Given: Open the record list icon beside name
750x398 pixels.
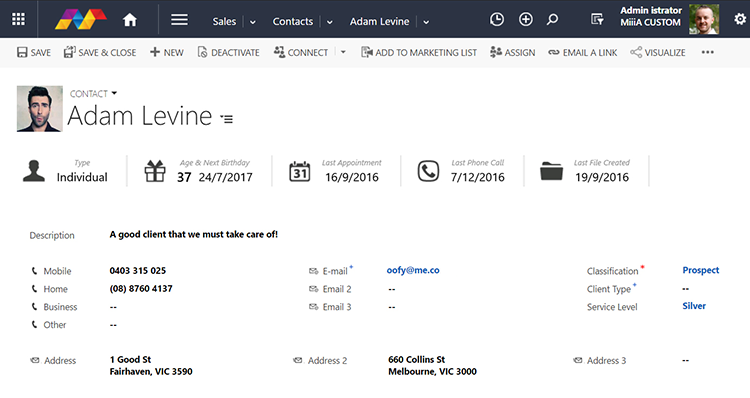Looking at the screenshot, I should click(227, 119).
